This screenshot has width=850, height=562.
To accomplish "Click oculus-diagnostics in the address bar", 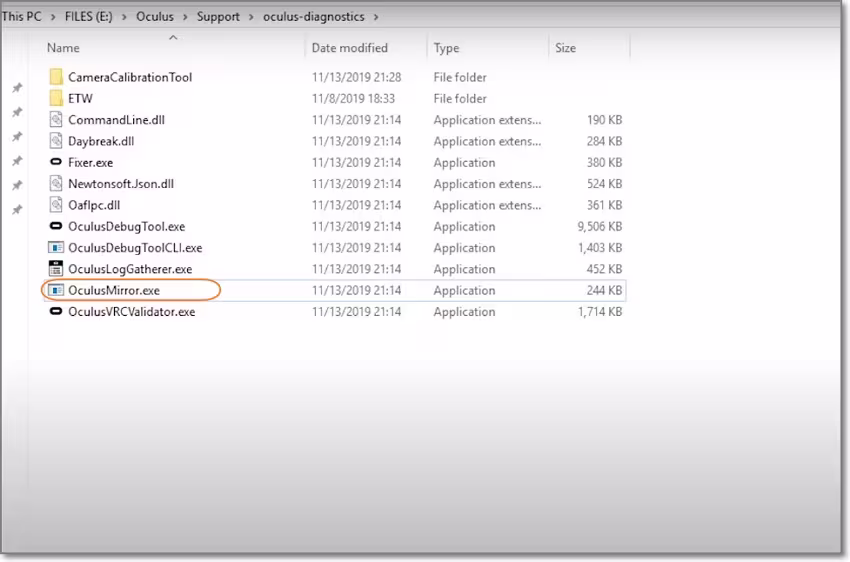I will point(313,17).
